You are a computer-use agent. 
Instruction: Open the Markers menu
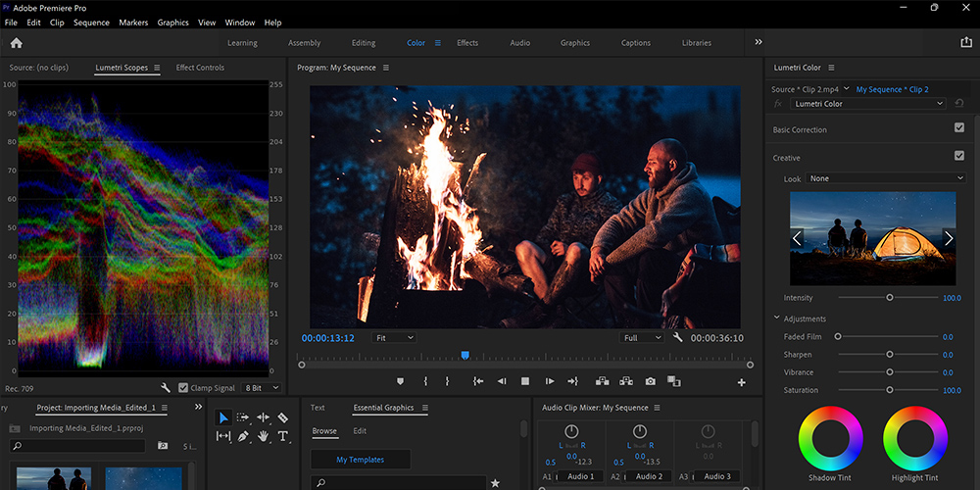click(133, 23)
